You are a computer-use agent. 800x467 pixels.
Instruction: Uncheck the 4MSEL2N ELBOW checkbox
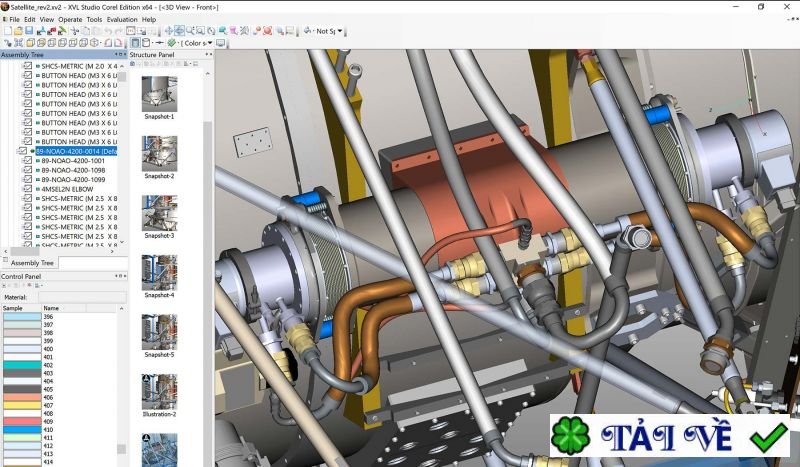pos(28,189)
